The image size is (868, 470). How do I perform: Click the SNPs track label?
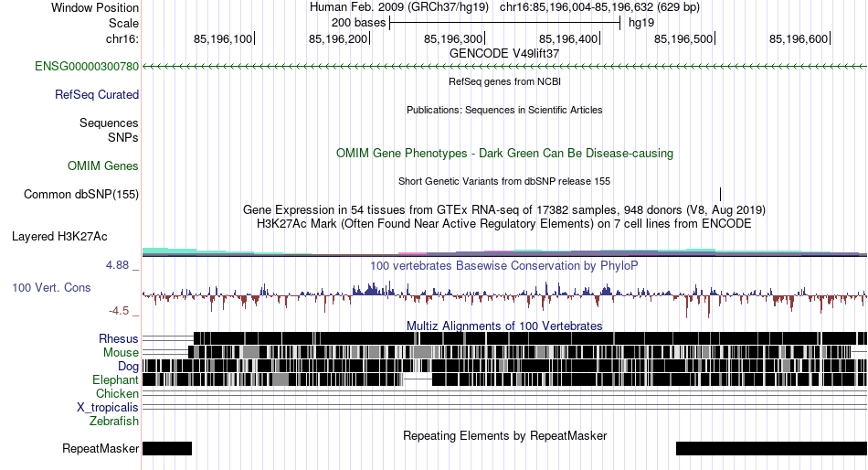[123, 137]
